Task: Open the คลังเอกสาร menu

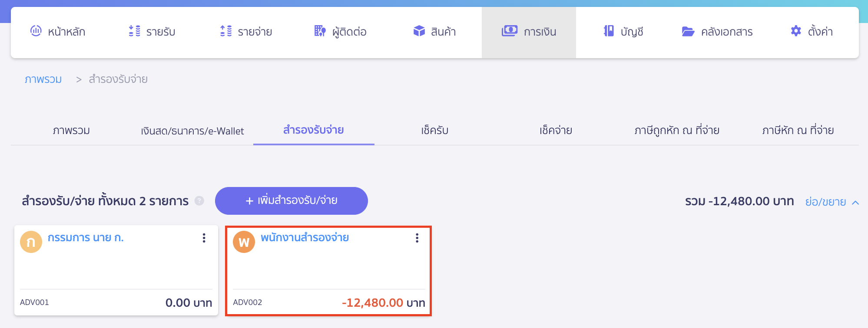Action: [x=717, y=32]
